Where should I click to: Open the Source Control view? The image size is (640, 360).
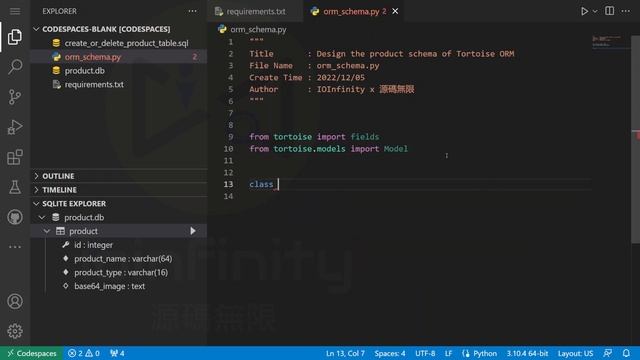click(15, 97)
